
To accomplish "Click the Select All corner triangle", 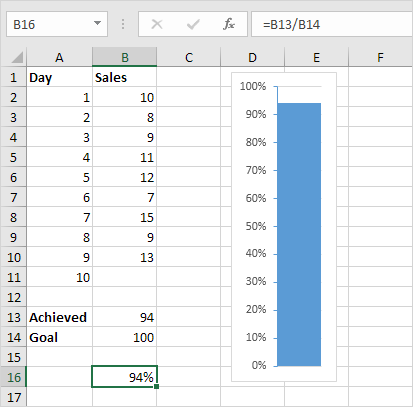I will [x=17, y=57].
